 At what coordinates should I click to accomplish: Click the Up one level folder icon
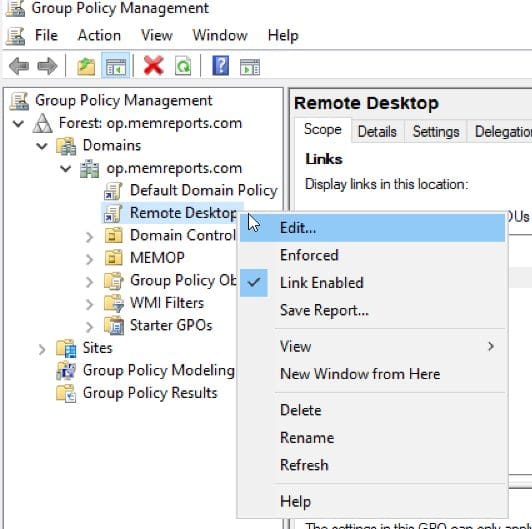[86, 66]
